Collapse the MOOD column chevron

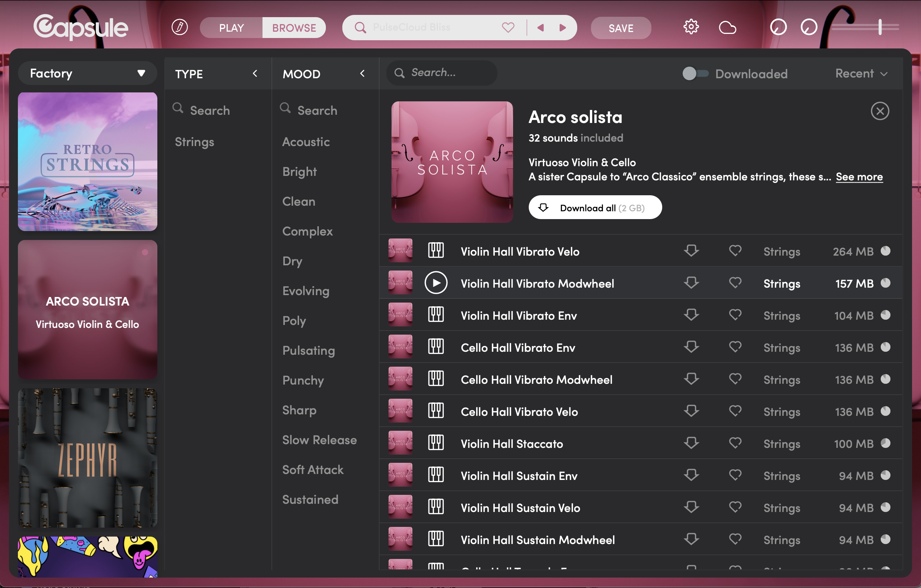pos(362,73)
